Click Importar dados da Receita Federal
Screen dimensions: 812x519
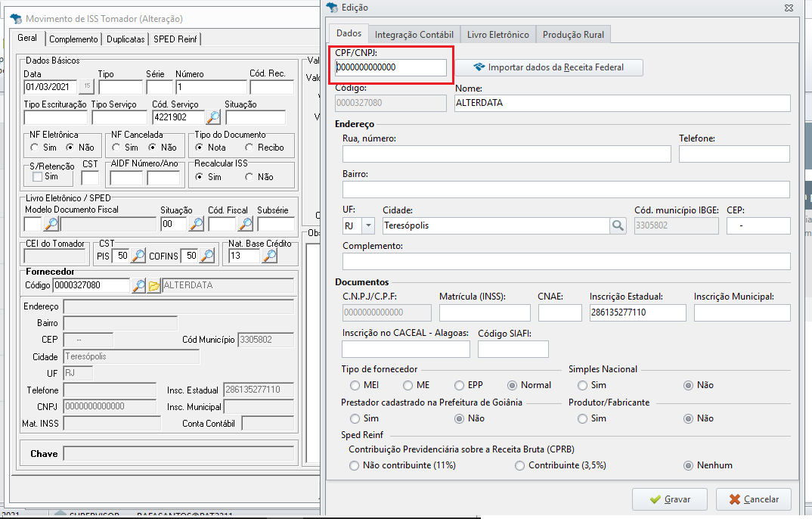(549, 67)
